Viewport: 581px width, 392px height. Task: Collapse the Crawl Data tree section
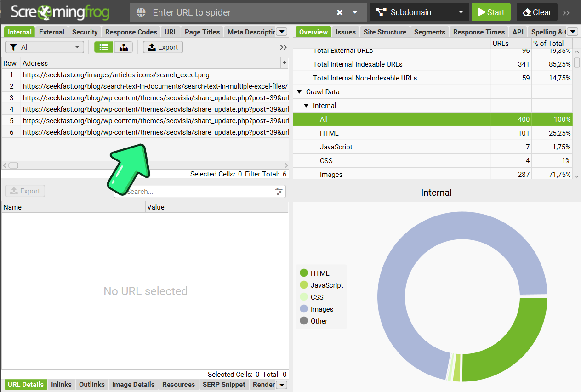point(300,92)
